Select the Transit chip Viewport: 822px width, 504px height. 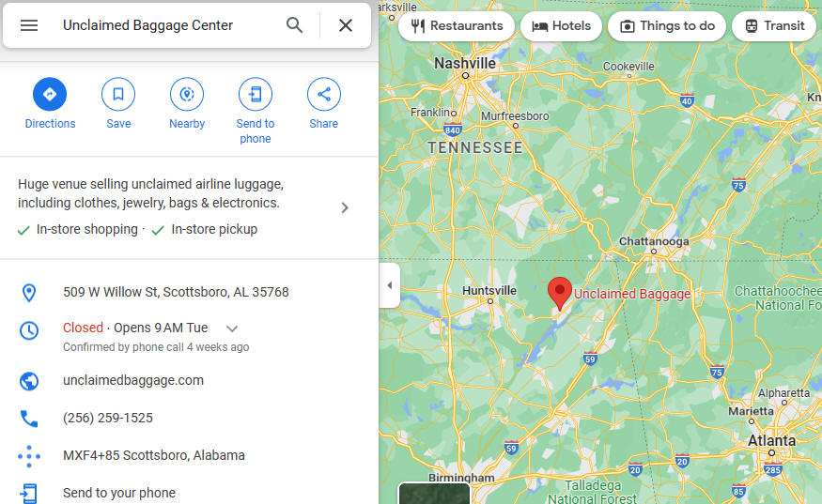coord(777,26)
